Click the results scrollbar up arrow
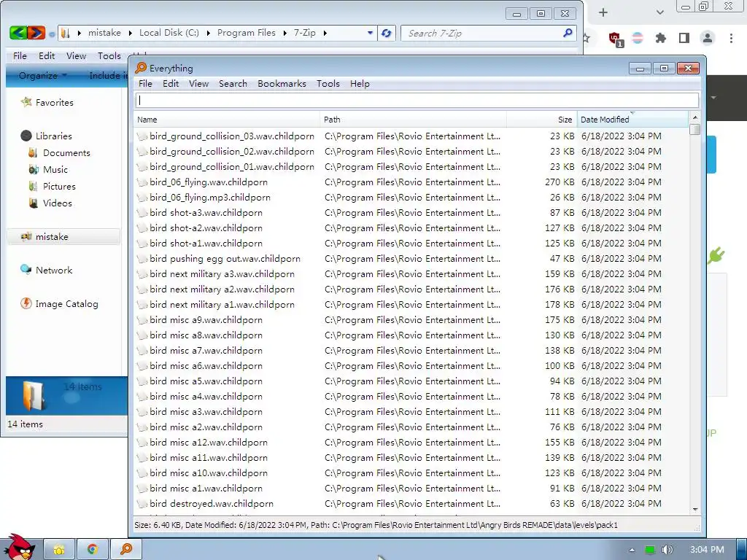Image resolution: width=747 pixels, height=560 pixels. [x=694, y=117]
